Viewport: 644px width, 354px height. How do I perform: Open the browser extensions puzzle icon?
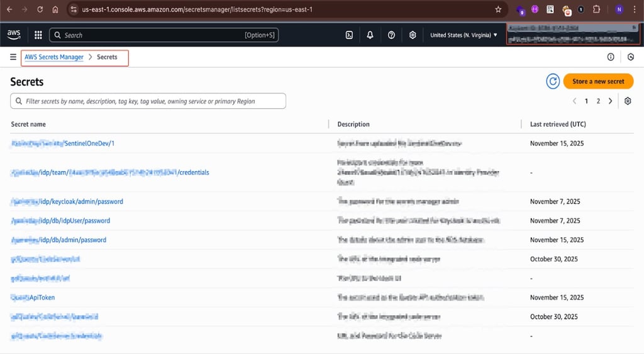coord(596,9)
